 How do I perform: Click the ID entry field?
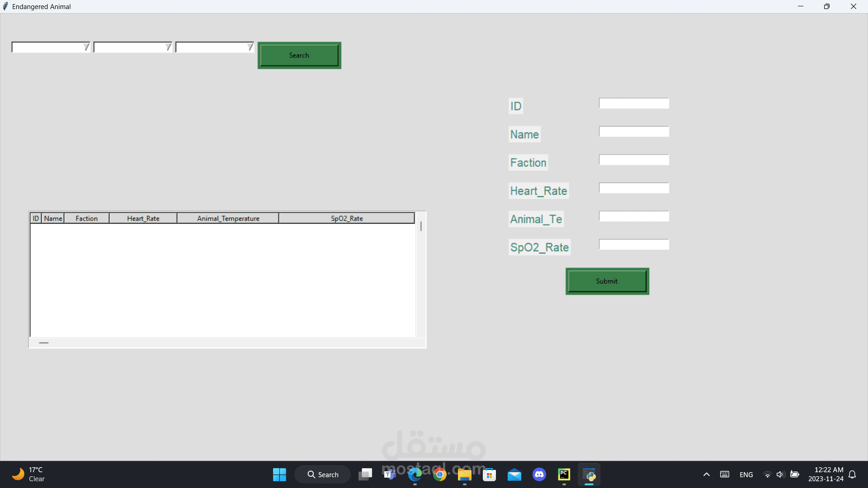click(x=633, y=103)
